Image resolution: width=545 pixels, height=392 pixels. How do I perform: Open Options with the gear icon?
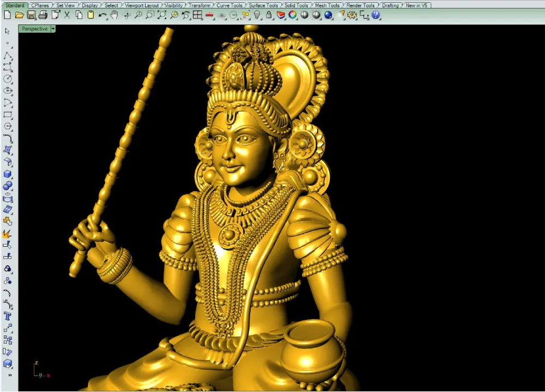[352, 15]
